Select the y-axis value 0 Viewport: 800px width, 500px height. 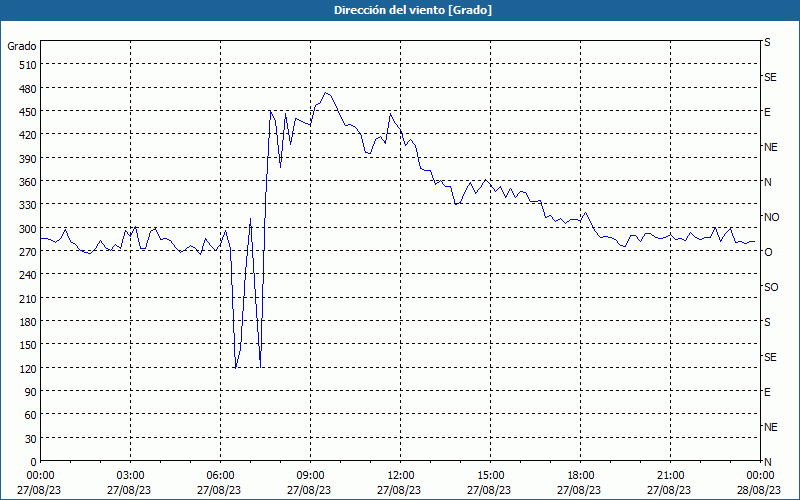coord(34,462)
